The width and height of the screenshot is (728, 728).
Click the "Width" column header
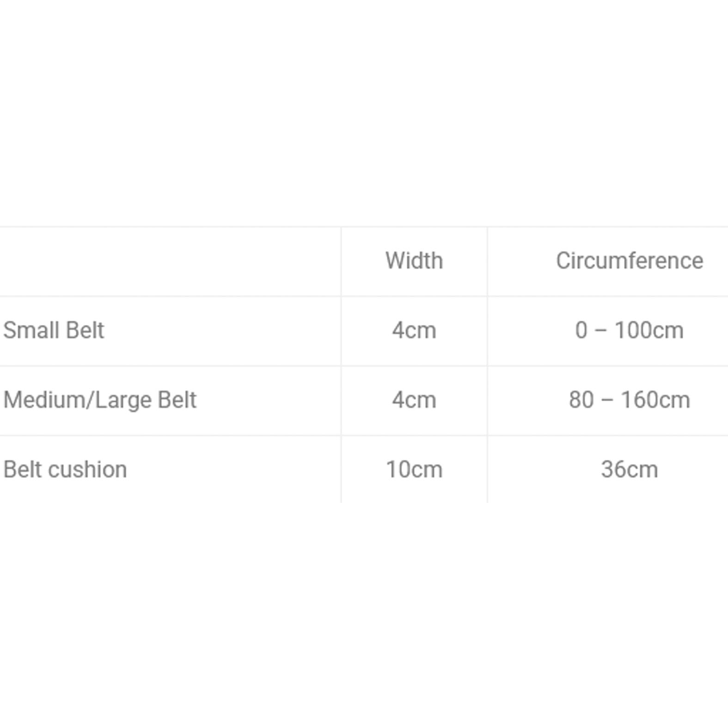[x=414, y=261]
